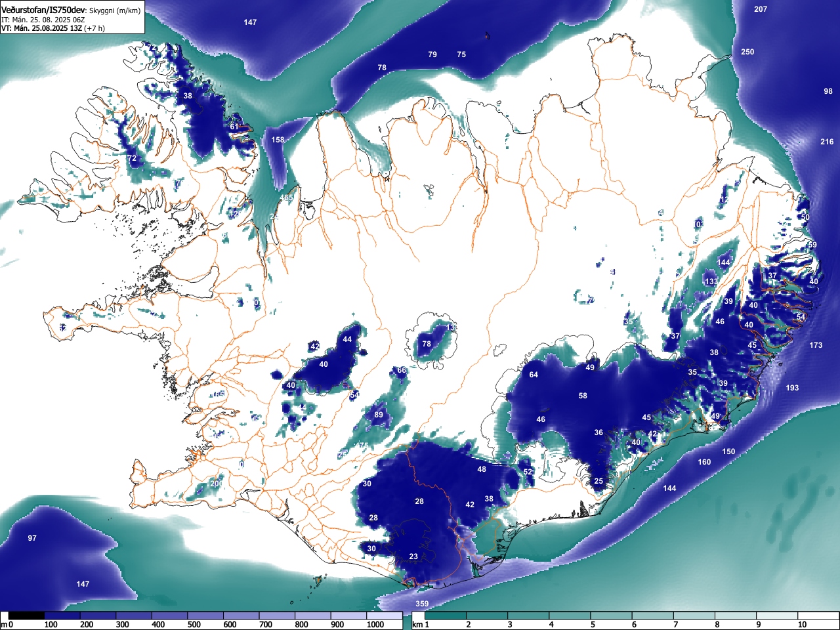The height and width of the screenshot is (630, 840).
Task: Click the visibility value 216
Action: [827, 142]
